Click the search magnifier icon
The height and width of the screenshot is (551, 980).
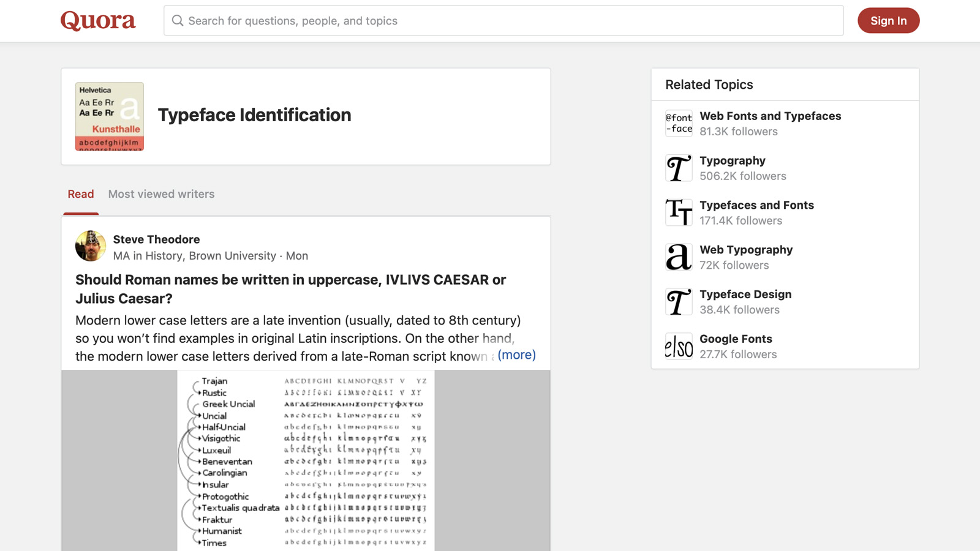(x=178, y=21)
